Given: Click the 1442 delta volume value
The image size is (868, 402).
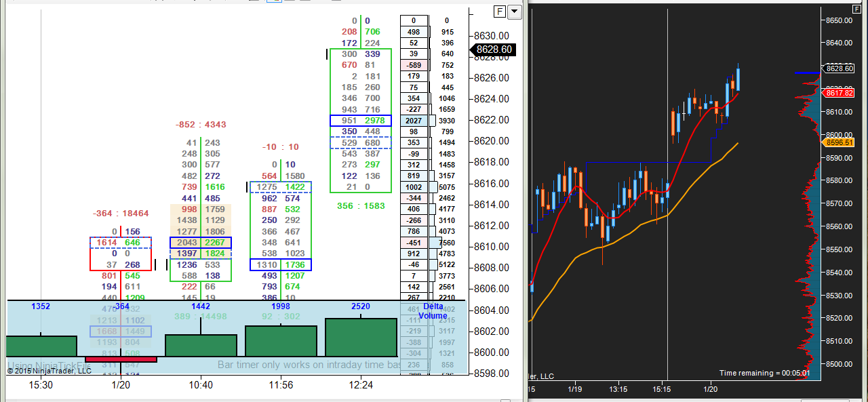Looking at the screenshot, I should click(201, 306).
